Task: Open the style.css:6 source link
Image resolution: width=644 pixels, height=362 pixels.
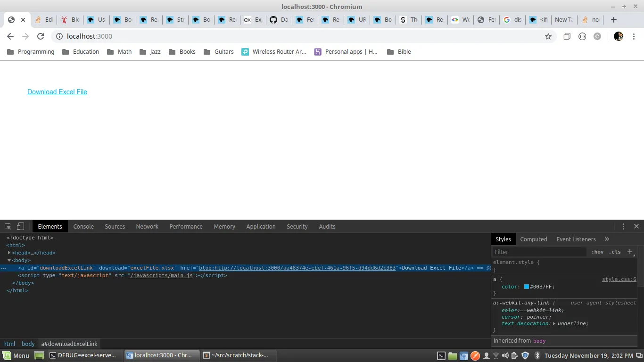Action: click(619, 280)
